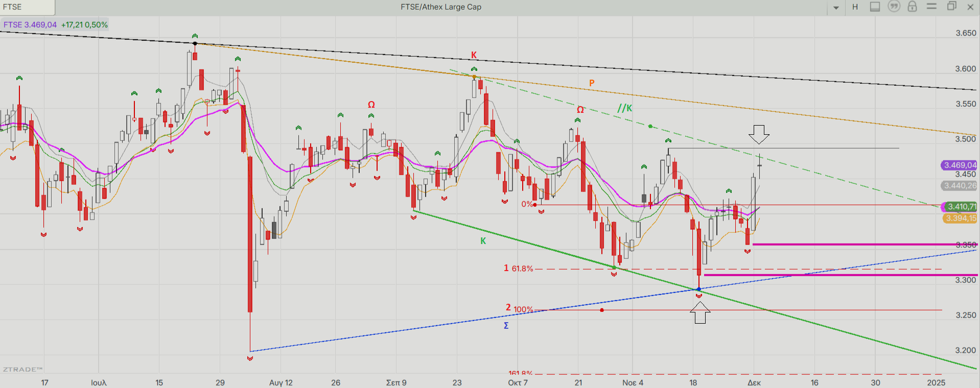Click the 3.200 price axis label

point(966,350)
